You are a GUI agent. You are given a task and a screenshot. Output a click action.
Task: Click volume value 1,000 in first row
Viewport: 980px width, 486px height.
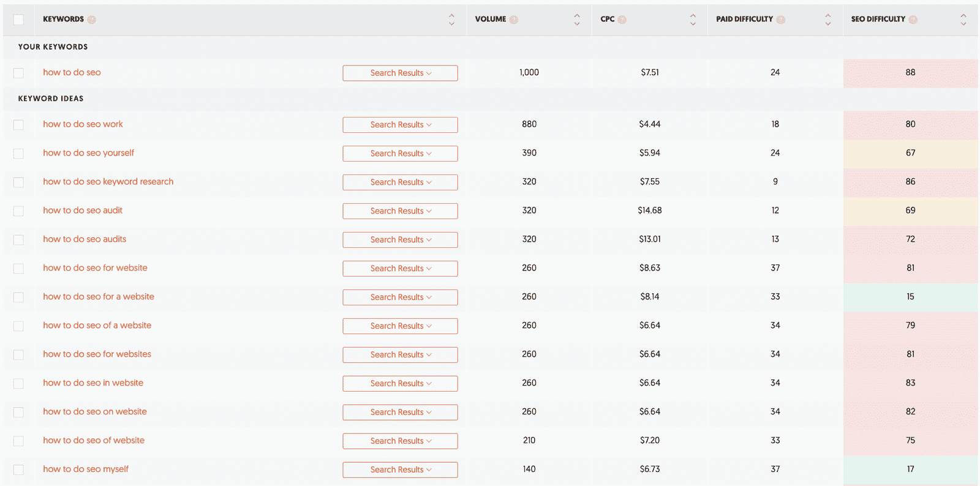tap(529, 72)
